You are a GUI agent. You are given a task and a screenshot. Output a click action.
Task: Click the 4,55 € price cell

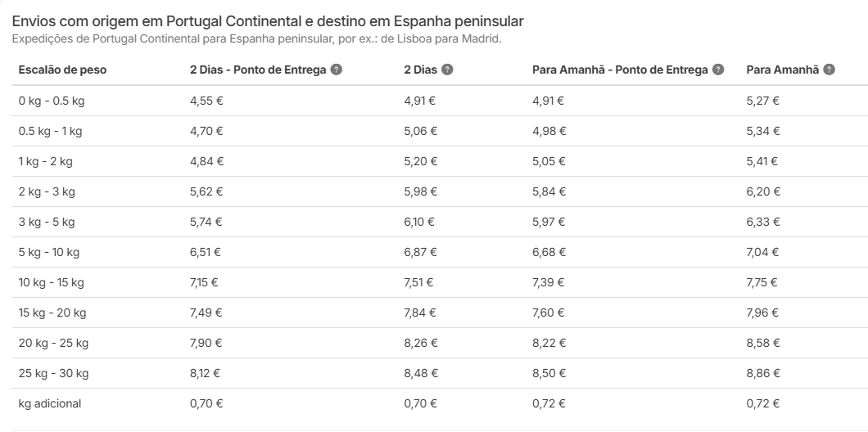click(x=206, y=101)
